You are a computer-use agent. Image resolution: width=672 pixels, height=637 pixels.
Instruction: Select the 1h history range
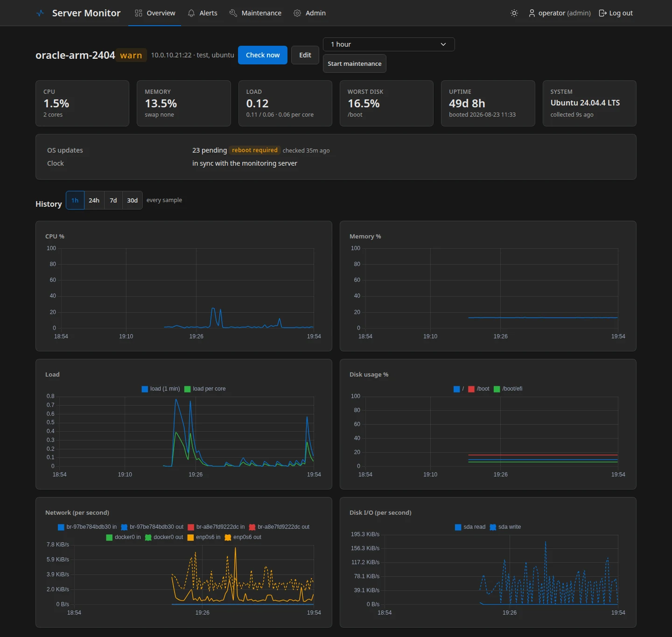coord(75,200)
